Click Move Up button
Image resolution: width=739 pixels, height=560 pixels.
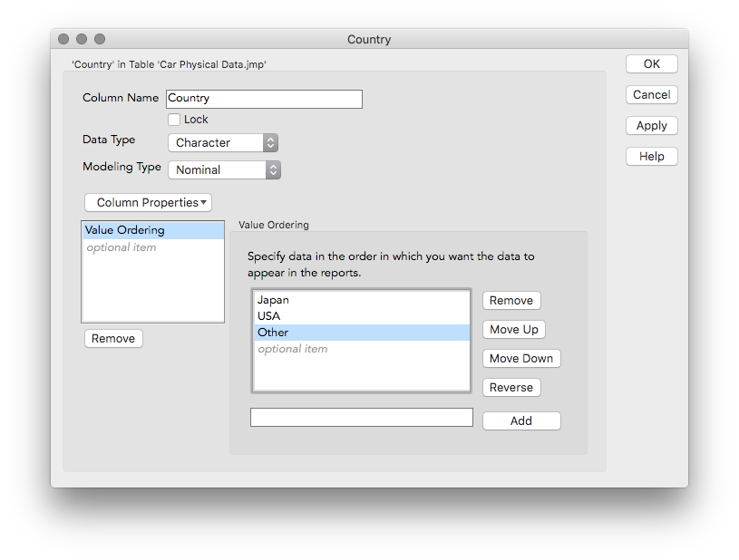(x=514, y=330)
